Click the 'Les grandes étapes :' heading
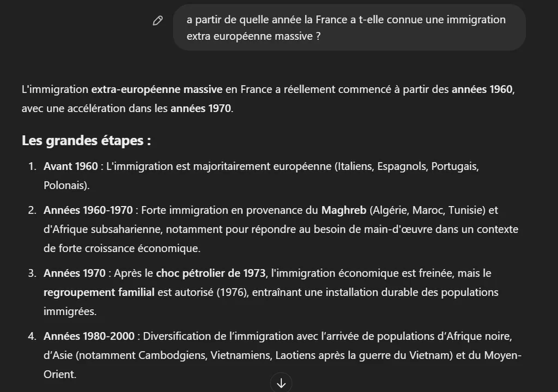Screen dimensions: 558x392 (x=87, y=140)
